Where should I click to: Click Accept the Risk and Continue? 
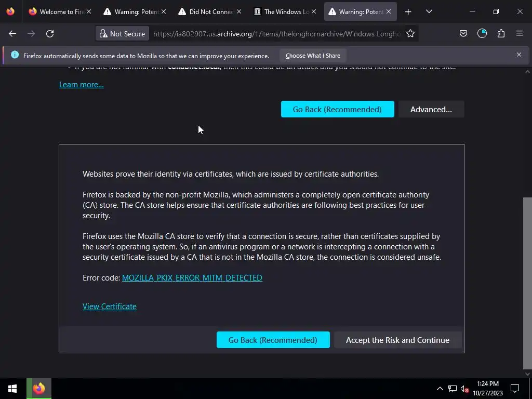click(x=397, y=340)
